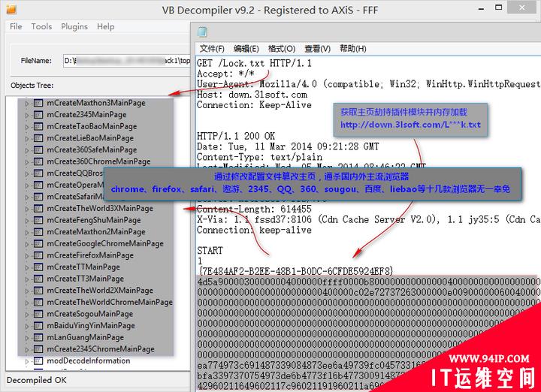
Task: Expand the mCreate360SafeMainPage node arrow
Action: (x=27, y=150)
